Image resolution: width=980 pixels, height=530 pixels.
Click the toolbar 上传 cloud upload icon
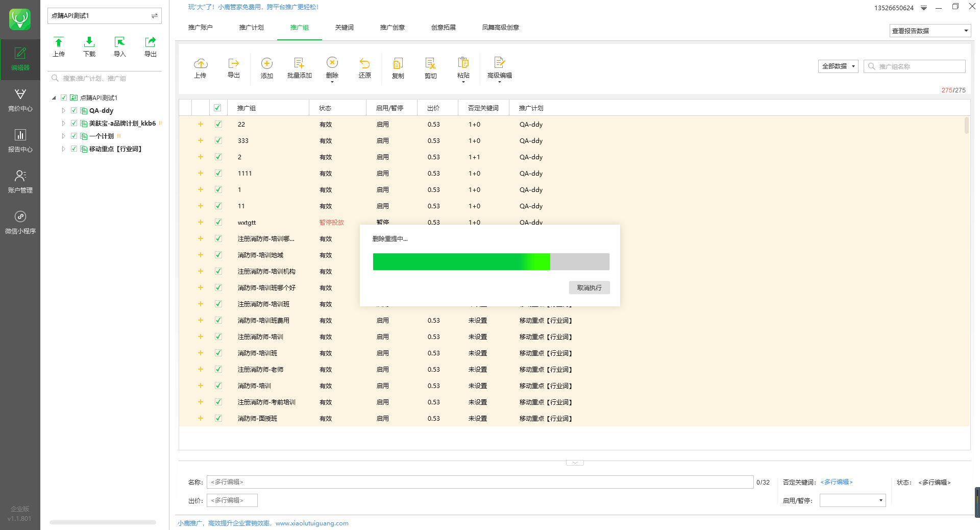pos(201,68)
